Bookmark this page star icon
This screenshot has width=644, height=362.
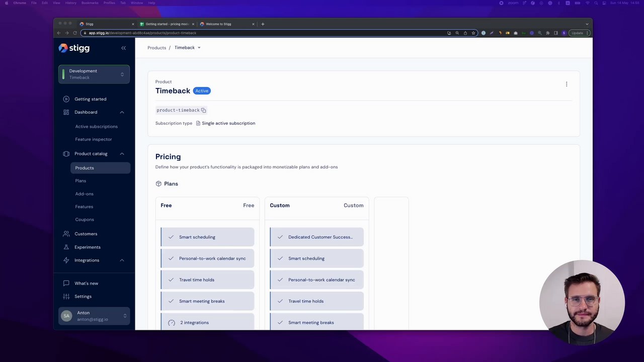(473, 33)
